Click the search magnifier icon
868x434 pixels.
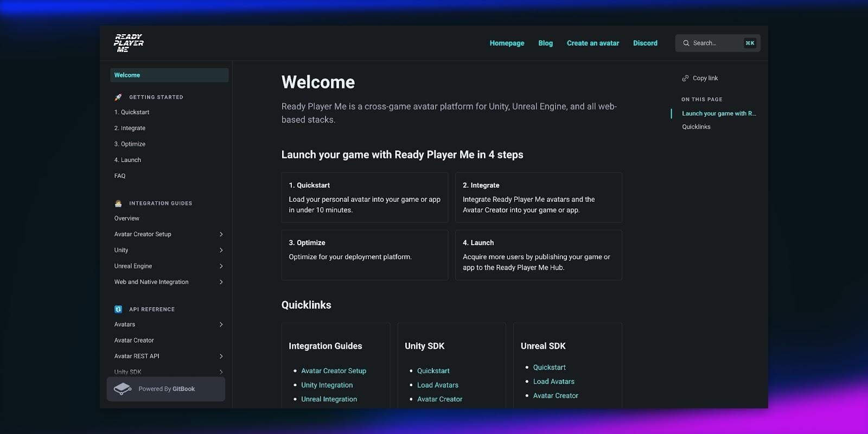click(686, 43)
